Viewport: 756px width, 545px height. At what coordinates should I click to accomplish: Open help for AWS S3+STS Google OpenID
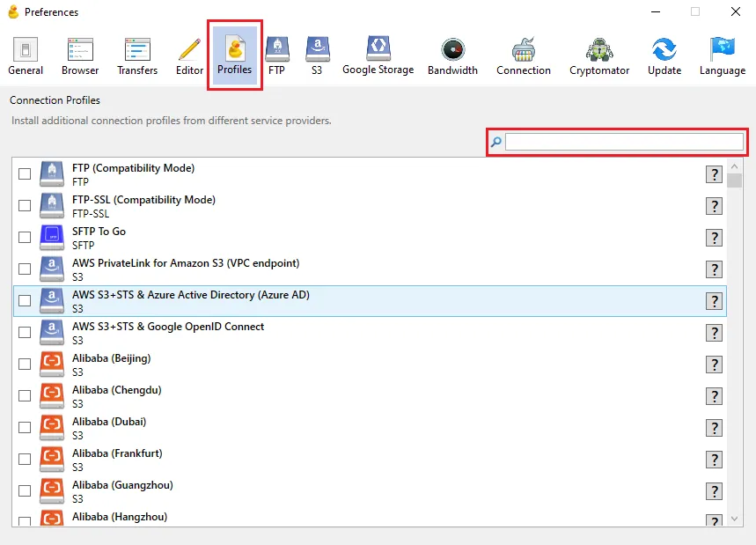click(x=714, y=333)
